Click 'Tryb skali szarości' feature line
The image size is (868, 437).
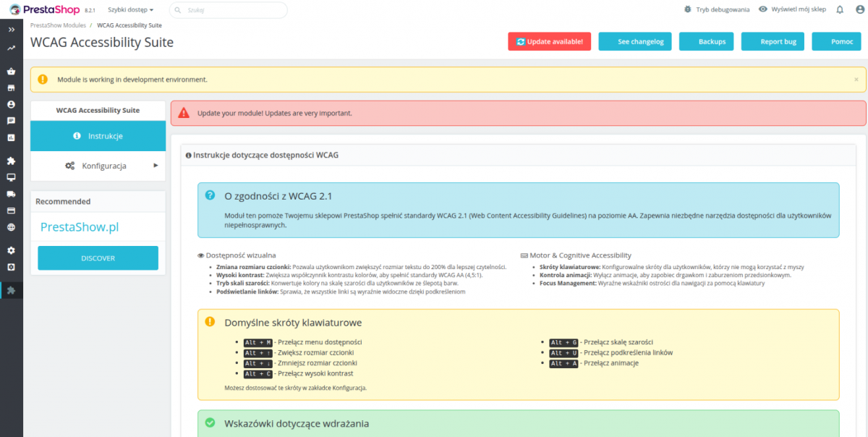337,284
